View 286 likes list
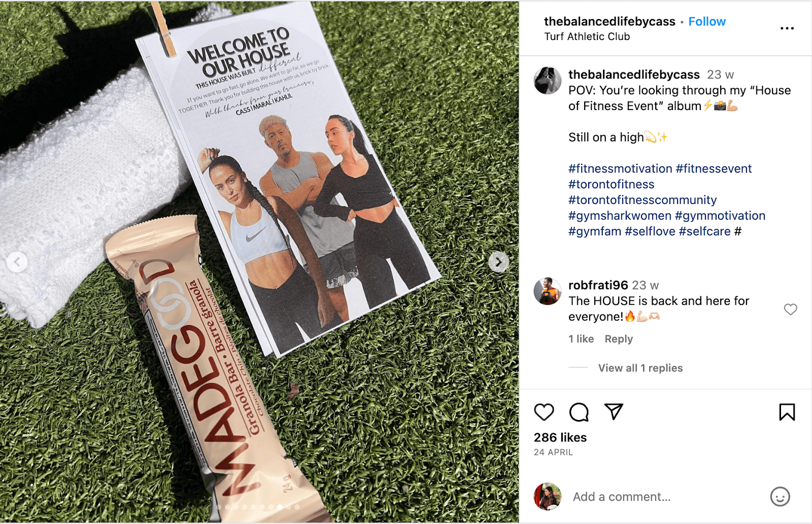Viewport: 812px width, 524px height. [560, 437]
